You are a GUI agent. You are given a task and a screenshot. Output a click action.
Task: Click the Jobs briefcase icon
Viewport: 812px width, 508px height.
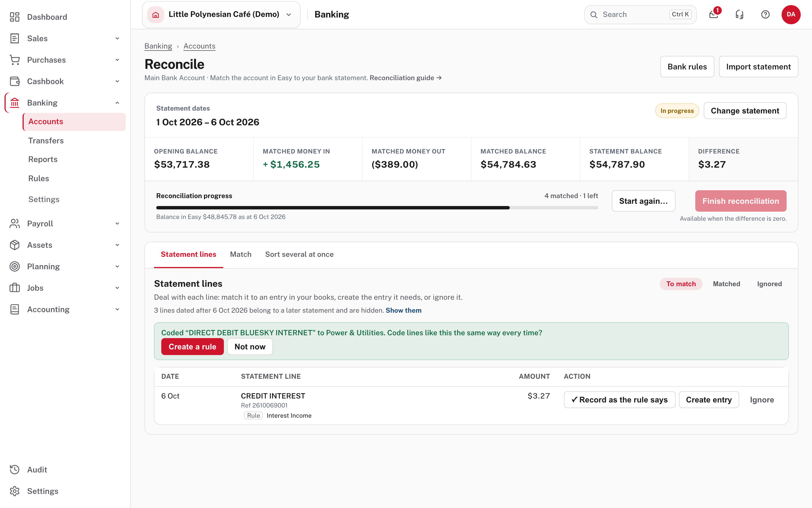[x=14, y=288]
